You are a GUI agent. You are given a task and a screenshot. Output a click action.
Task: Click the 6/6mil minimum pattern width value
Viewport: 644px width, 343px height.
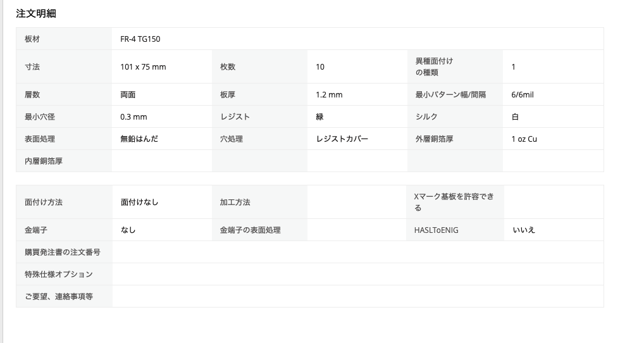523,95
